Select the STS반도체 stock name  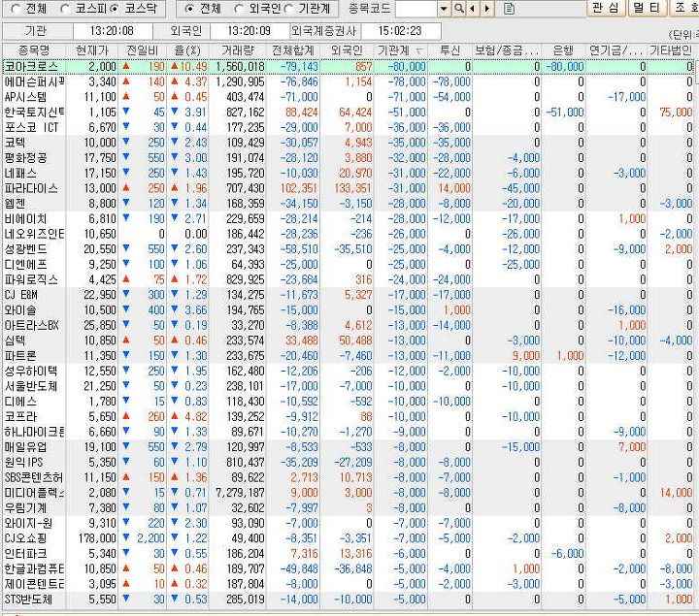click(x=28, y=600)
